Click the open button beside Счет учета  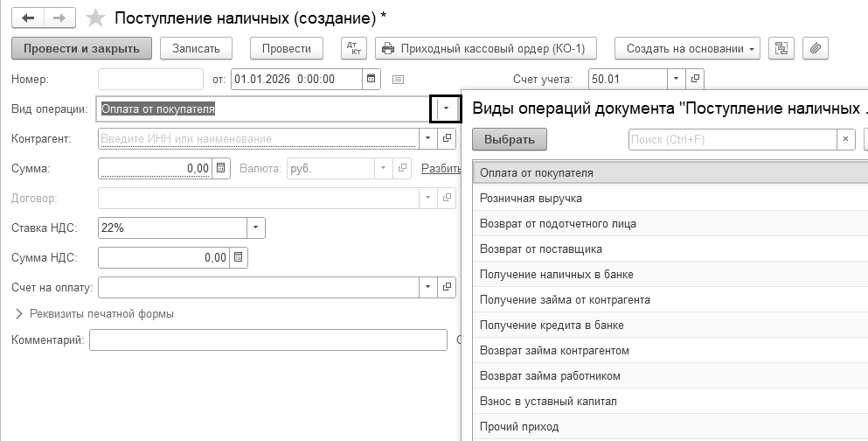(x=695, y=79)
